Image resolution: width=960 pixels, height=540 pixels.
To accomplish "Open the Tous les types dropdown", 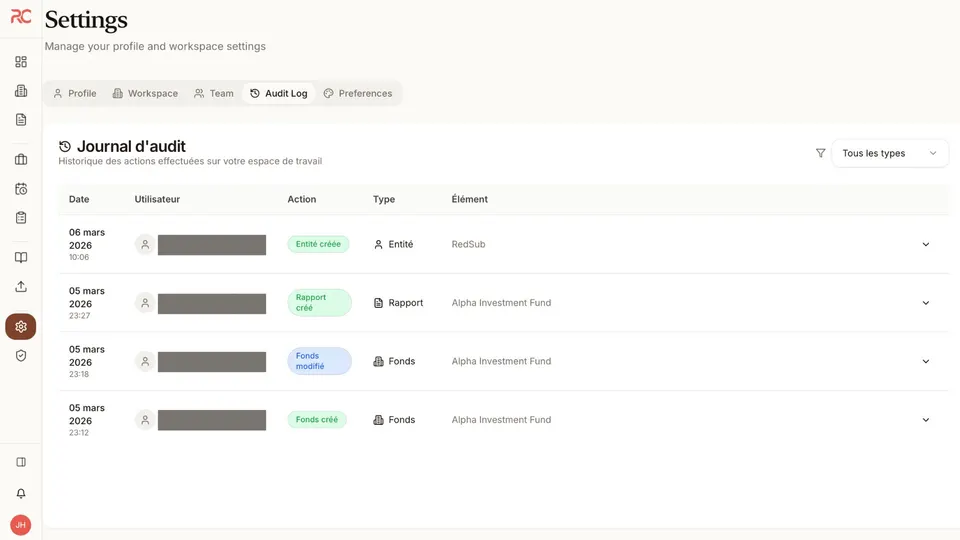I will point(890,153).
